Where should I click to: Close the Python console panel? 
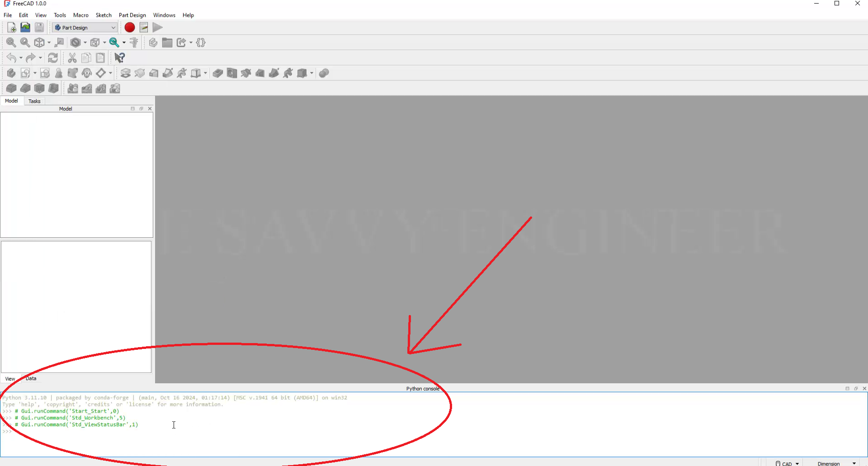(x=864, y=388)
